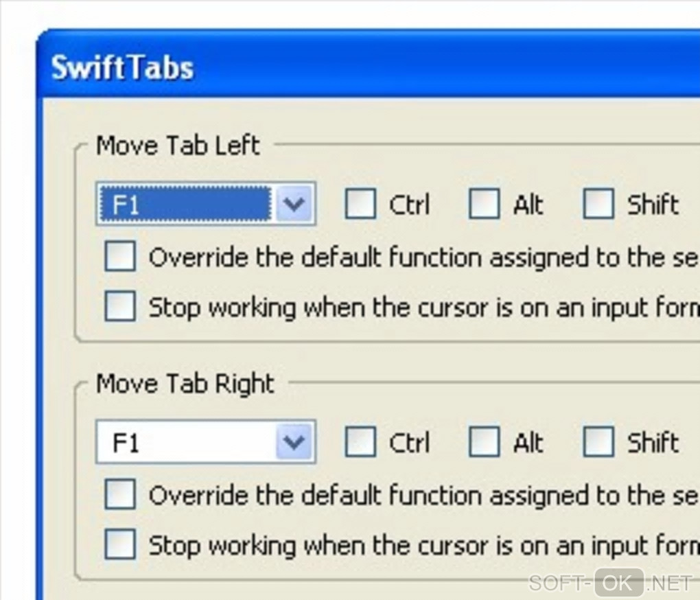Toggle the Ctrl checkbox for Move Tab Right
700x600 pixels.
click(360, 442)
